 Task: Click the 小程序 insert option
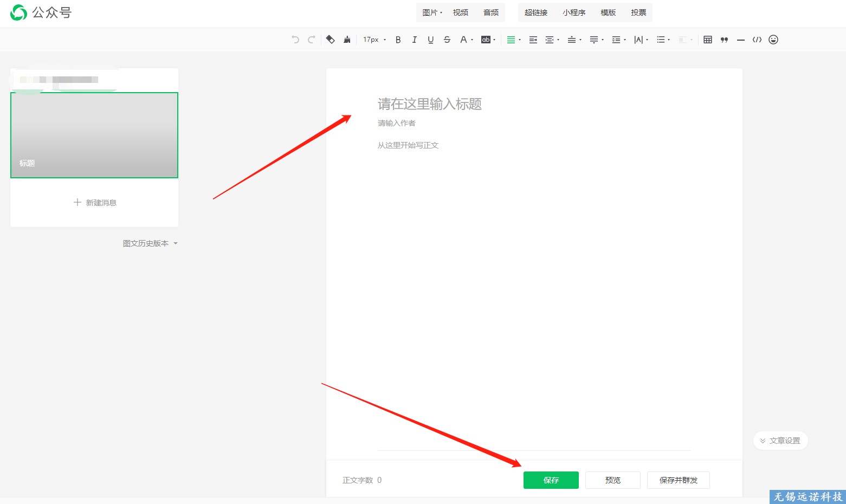click(574, 12)
